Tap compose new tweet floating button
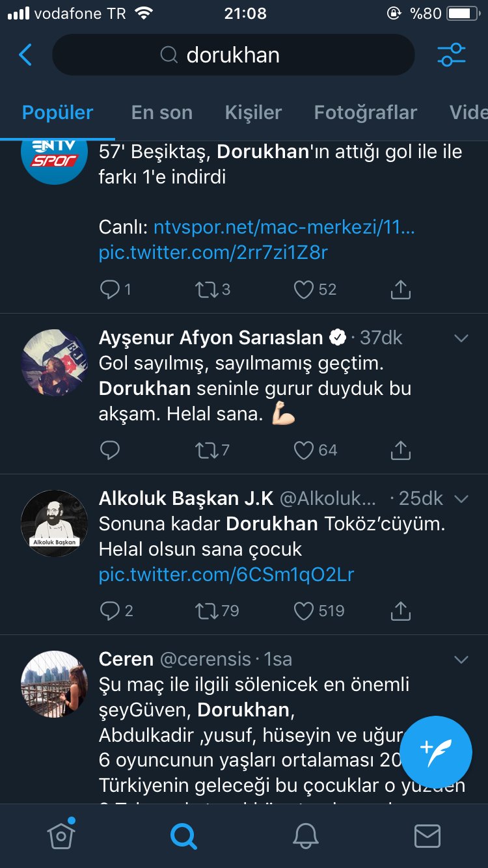This screenshot has height=868, width=488. 436,752
